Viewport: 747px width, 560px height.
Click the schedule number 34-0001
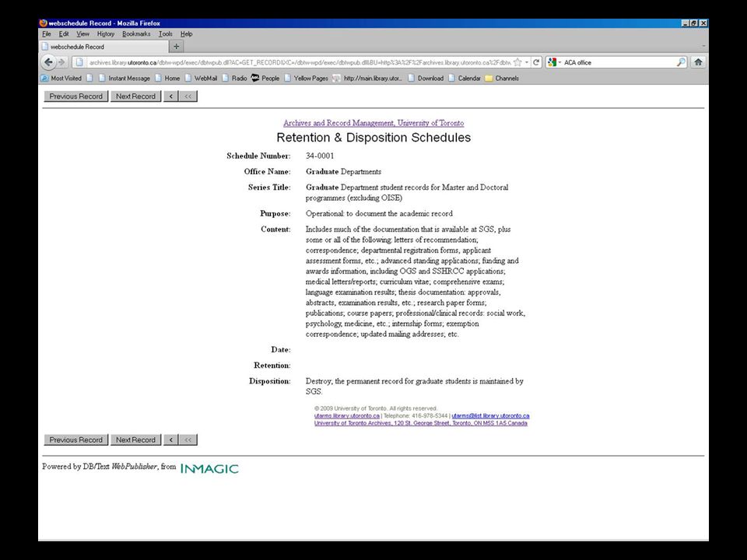[x=320, y=156]
